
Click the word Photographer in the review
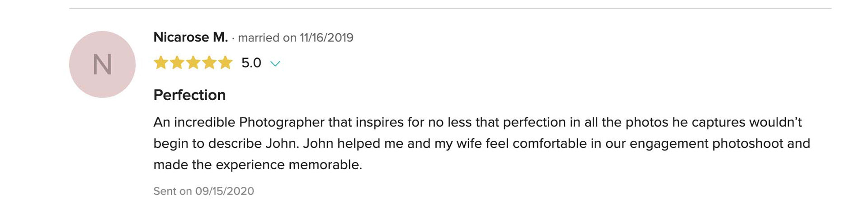282,122
